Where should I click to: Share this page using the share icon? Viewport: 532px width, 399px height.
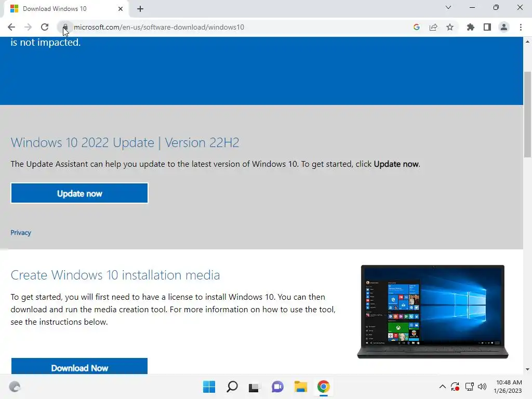(433, 27)
